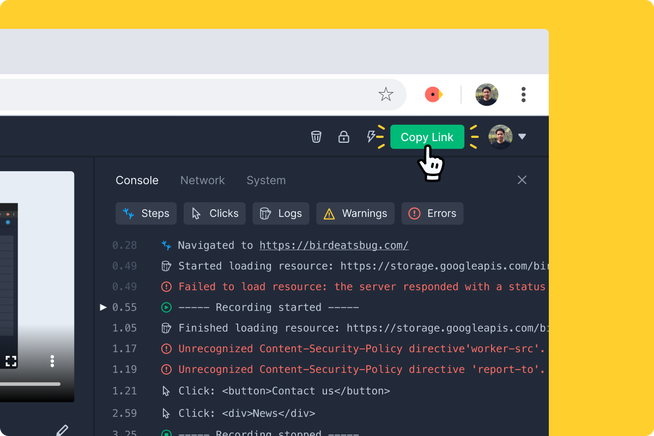Switch to the Network tab
The width and height of the screenshot is (654, 436).
tap(202, 180)
